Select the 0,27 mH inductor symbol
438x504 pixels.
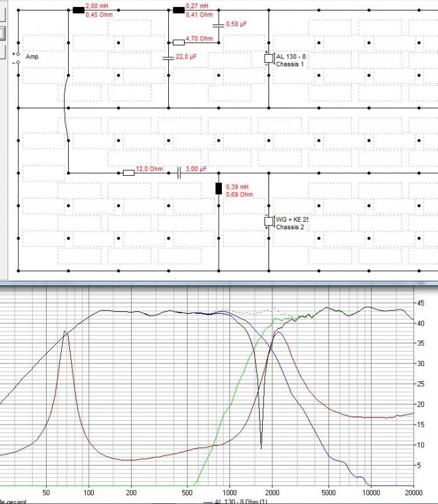179,10
